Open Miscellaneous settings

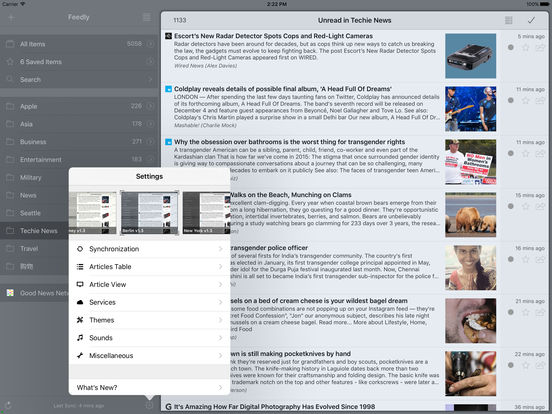150,356
